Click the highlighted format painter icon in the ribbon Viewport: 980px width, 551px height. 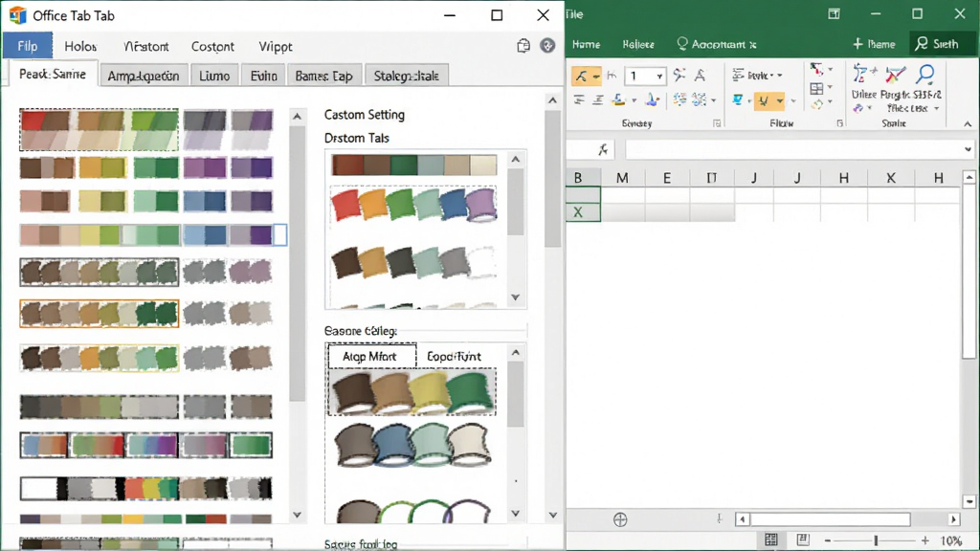pyautogui.click(x=586, y=77)
